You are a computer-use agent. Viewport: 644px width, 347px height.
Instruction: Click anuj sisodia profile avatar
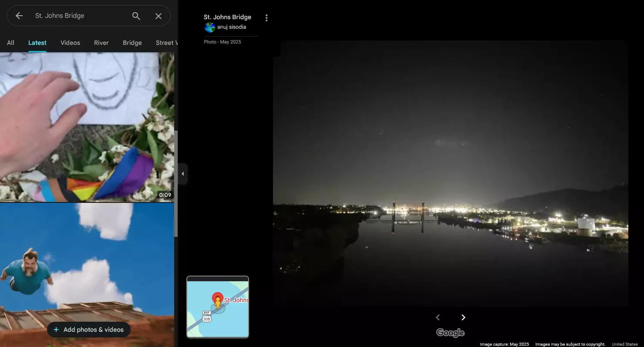pyautogui.click(x=210, y=27)
